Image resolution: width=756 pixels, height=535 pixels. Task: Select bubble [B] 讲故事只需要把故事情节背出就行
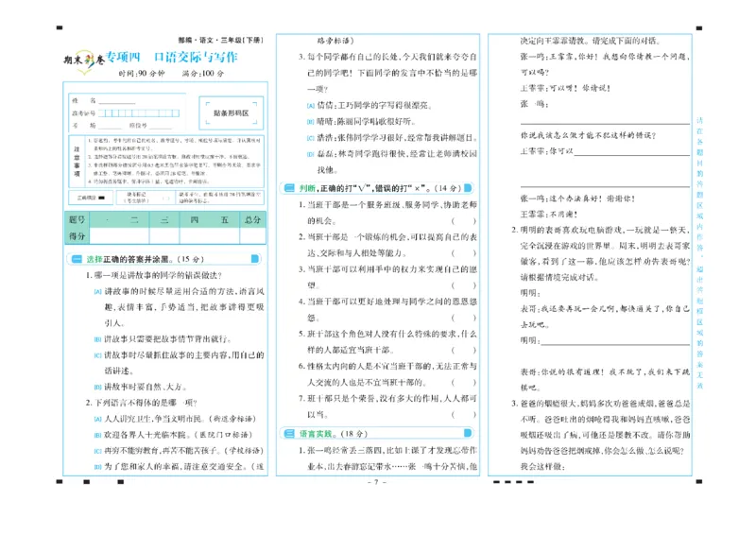97,339
